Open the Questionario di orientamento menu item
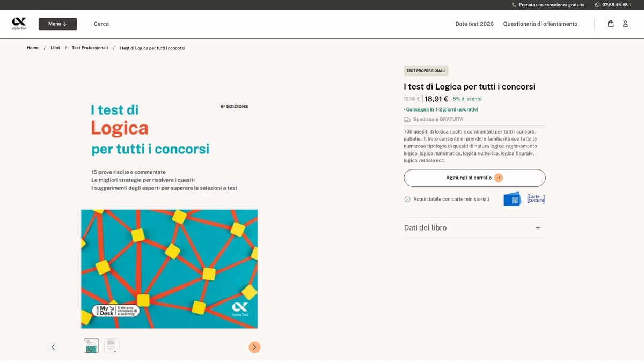644x362 pixels. pos(540,24)
